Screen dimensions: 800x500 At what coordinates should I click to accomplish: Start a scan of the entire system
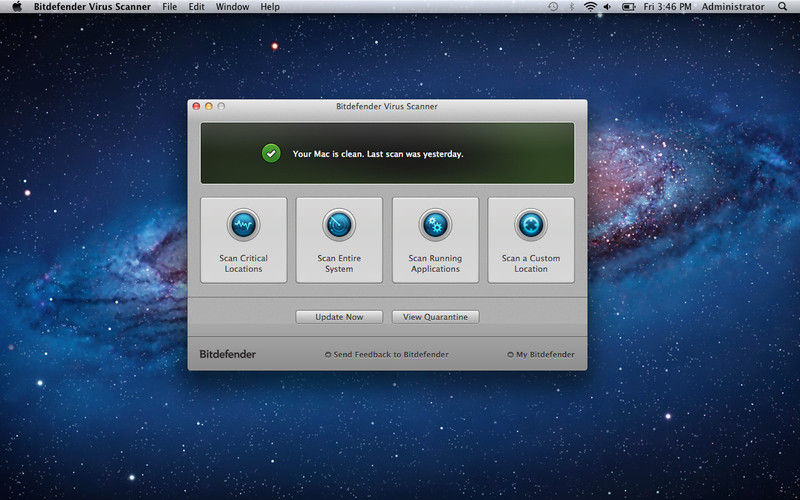pyautogui.click(x=339, y=223)
